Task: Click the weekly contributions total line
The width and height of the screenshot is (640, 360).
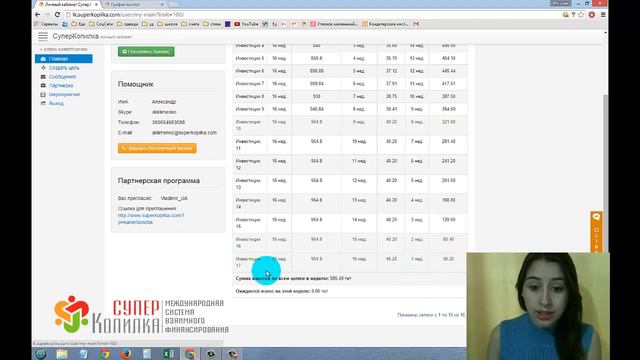Action: (x=293, y=278)
